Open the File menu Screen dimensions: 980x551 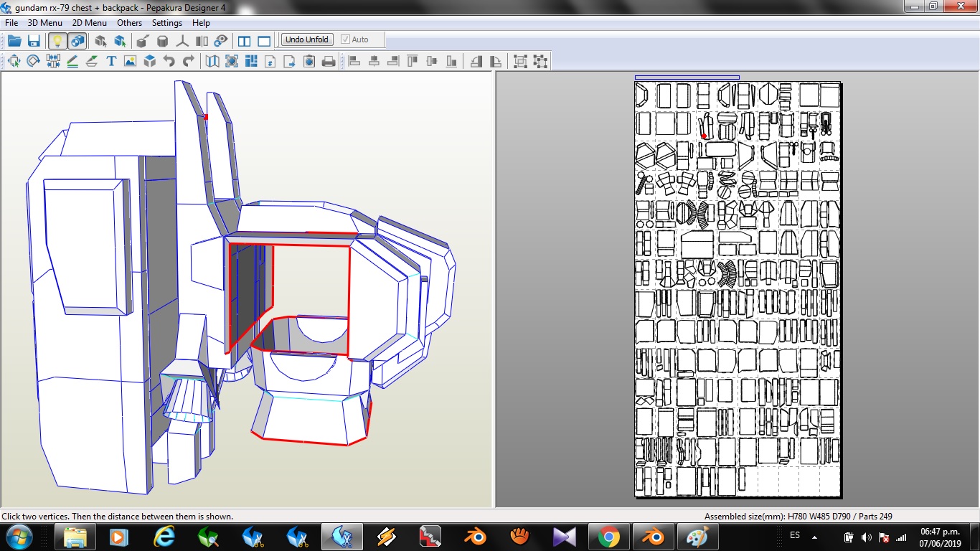pyautogui.click(x=11, y=23)
